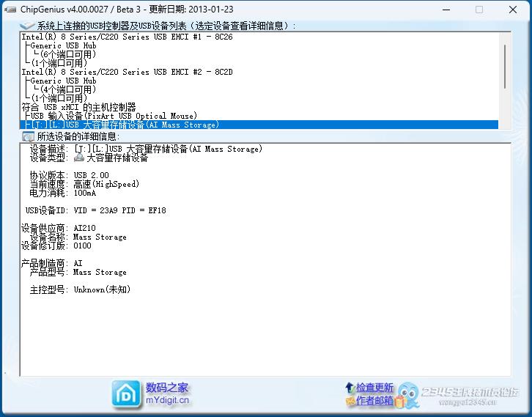Open the 检查更新 check update link

click(x=374, y=387)
